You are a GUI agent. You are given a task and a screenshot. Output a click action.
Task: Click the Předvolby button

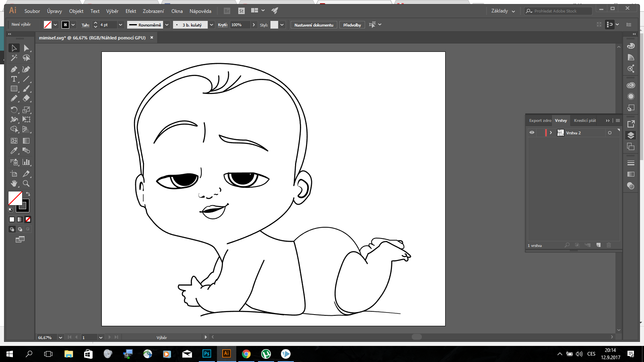click(352, 25)
